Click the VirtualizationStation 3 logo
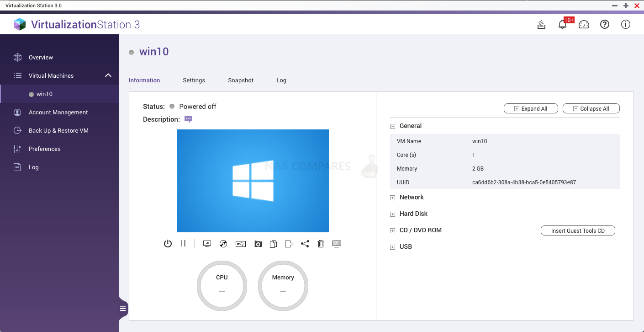This screenshot has width=644, height=332. (76, 24)
